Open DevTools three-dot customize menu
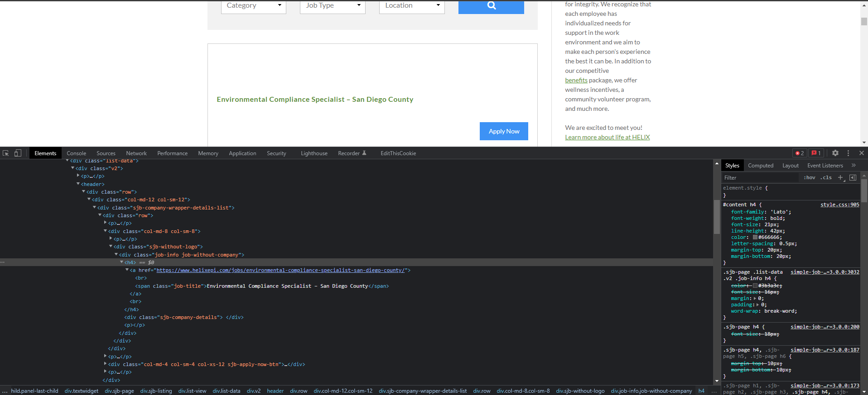Image resolution: width=868 pixels, height=395 pixels. (849, 153)
